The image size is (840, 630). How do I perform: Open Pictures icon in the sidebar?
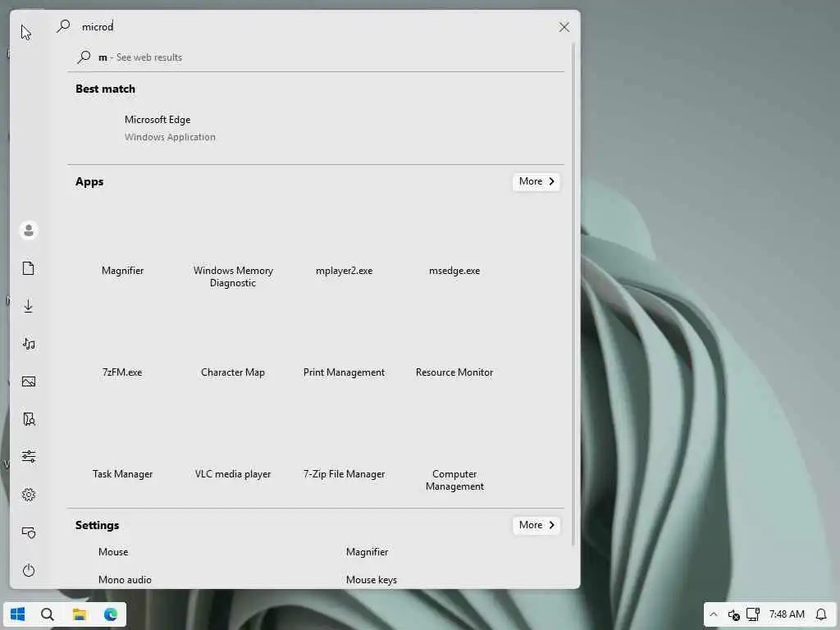(29, 381)
